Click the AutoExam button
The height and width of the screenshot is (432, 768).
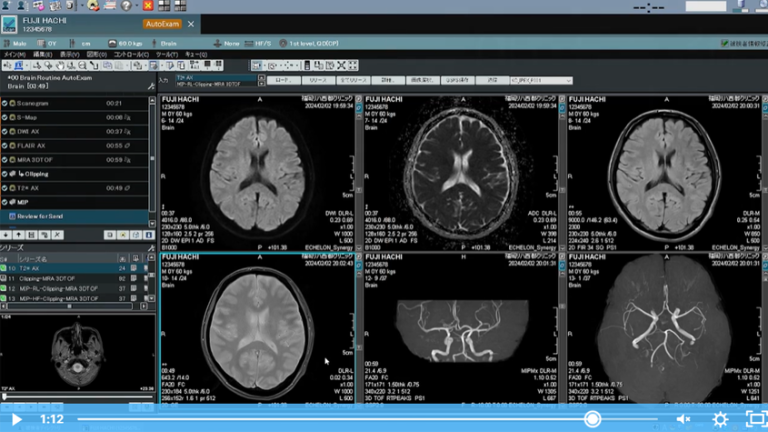point(163,23)
